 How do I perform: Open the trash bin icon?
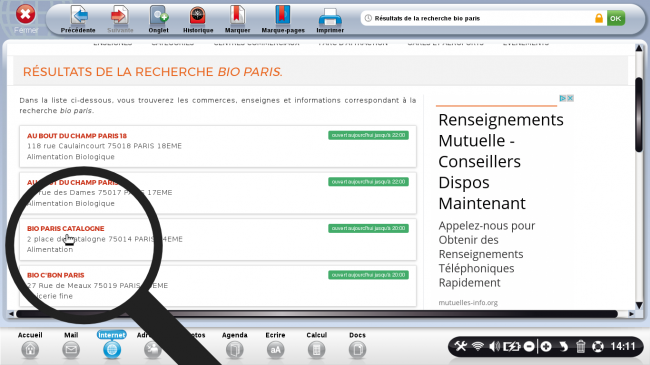580,346
